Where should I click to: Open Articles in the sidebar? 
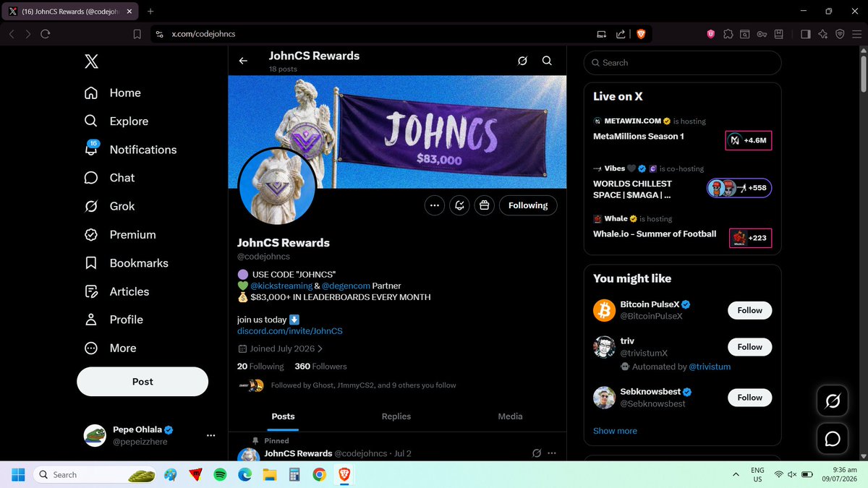[x=117, y=291]
